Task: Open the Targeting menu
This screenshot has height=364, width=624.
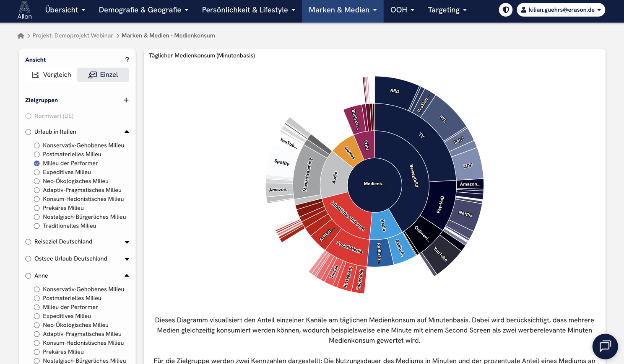Action: pos(447,10)
